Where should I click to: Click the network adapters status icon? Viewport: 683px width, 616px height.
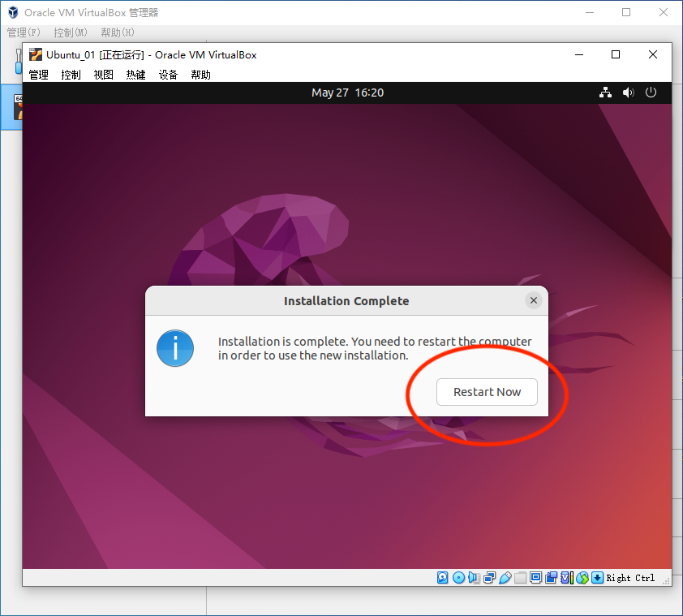click(x=490, y=578)
